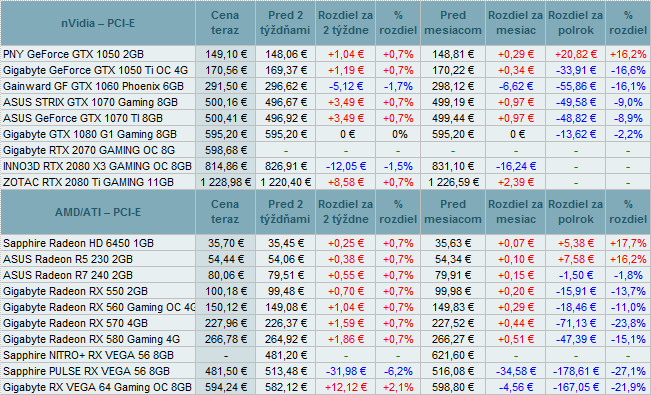
Task: Click the 100,18 € Radeon RX 550 price
Action: pyautogui.click(x=225, y=291)
